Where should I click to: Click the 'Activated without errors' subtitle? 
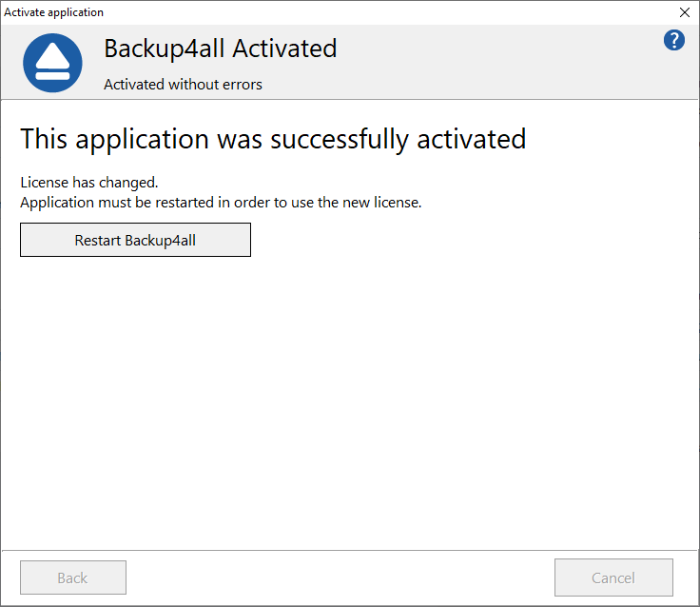pyautogui.click(x=183, y=85)
